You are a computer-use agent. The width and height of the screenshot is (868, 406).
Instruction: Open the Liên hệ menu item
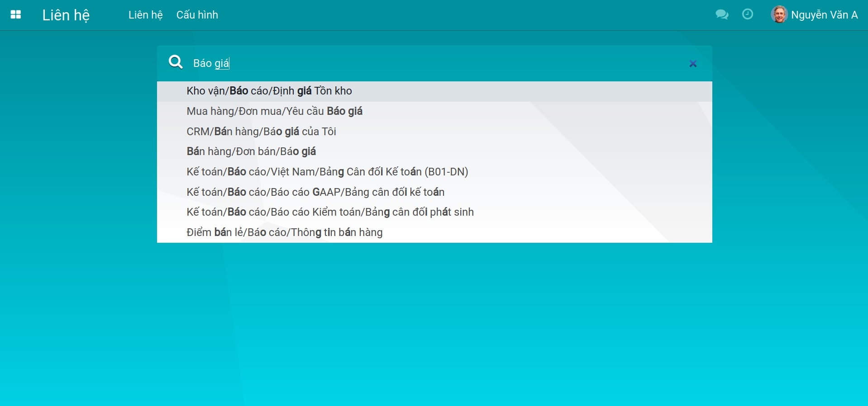tap(145, 15)
